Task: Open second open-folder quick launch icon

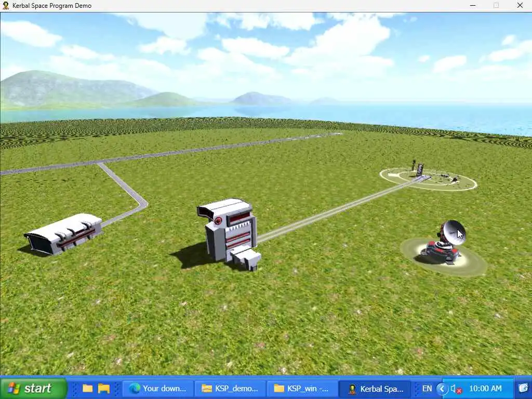Action: (x=104, y=389)
